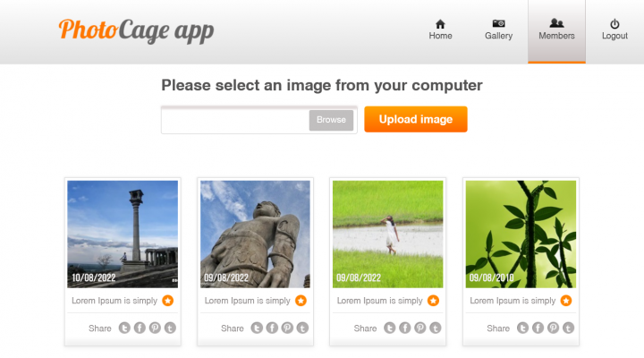Click the caption under the stone statue photo
The width and height of the screenshot is (644, 358).
tap(247, 301)
